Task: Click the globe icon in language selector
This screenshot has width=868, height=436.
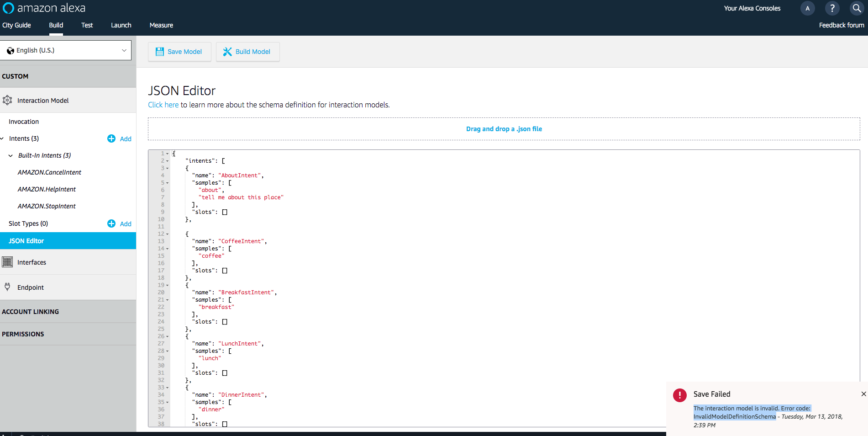Action: point(11,51)
